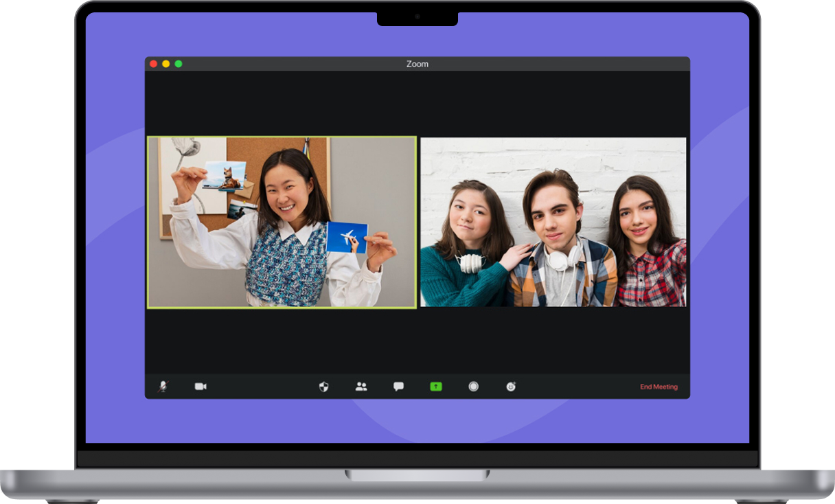Click the green Share Screen icon

coord(436,387)
